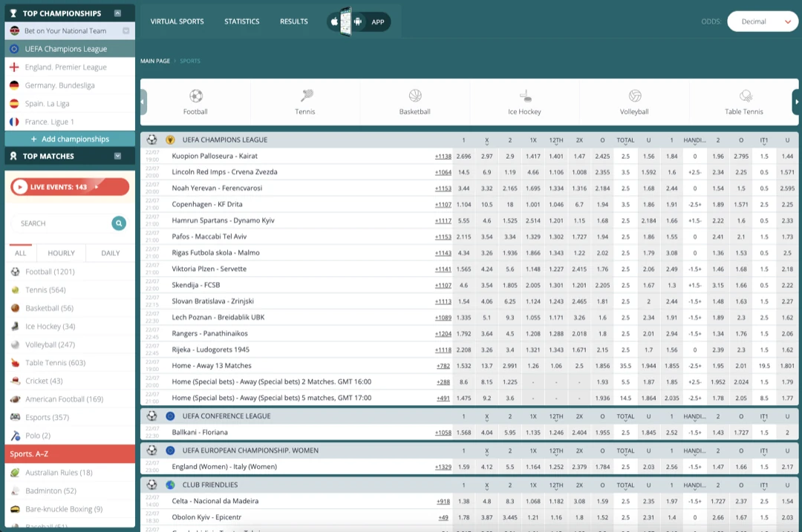This screenshot has width=802, height=532.
Task: Open Results menu
Action: tap(293, 22)
